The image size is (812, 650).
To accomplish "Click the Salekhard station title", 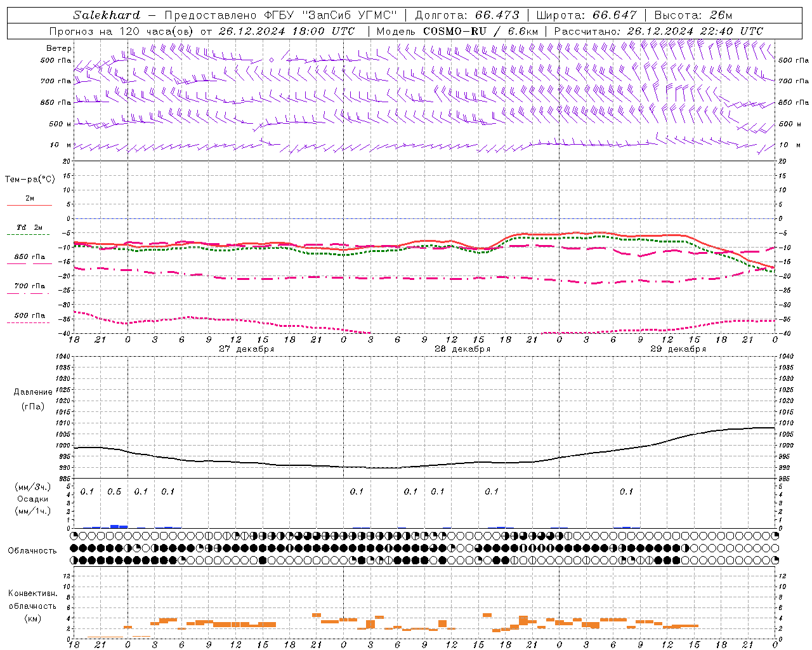I will (x=107, y=15).
